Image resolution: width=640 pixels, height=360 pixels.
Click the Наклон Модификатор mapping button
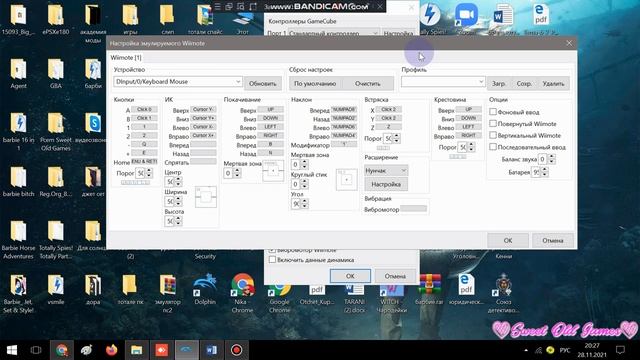pos(344,144)
